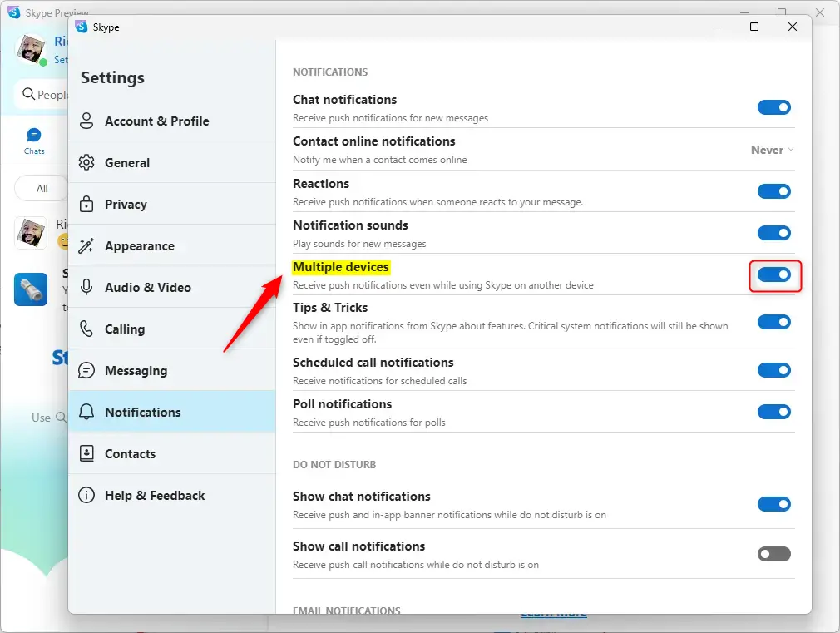This screenshot has height=633, width=840.
Task: Turn off Multiple devices switch
Action: [773, 275]
